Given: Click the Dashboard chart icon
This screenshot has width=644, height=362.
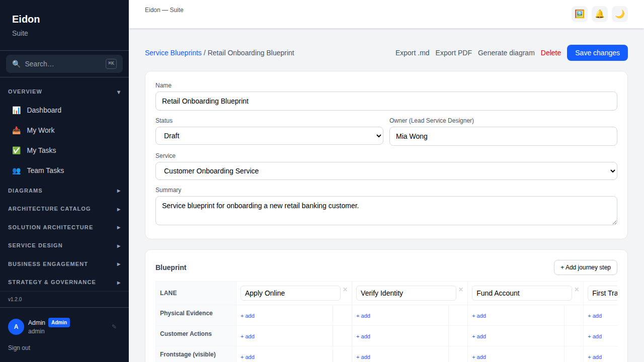Looking at the screenshot, I should [17, 110].
